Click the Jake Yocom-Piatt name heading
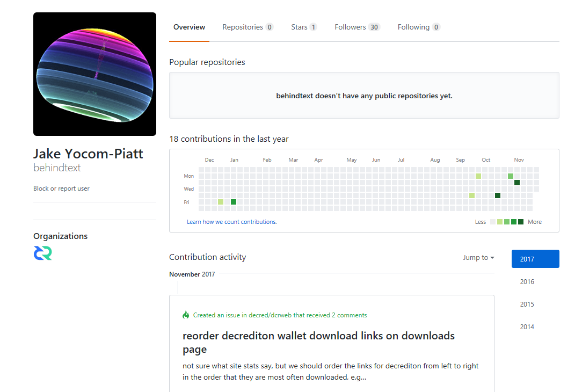 (x=88, y=154)
